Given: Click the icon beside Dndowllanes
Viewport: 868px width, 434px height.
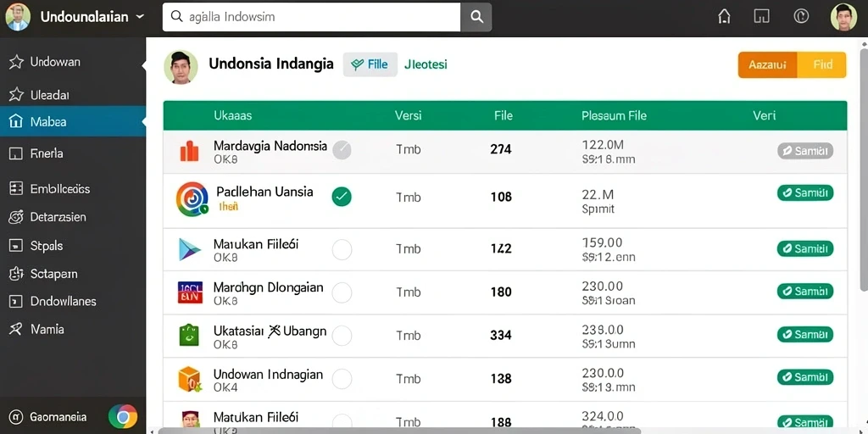Looking at the screenshot, I should (x=16, y=301).
